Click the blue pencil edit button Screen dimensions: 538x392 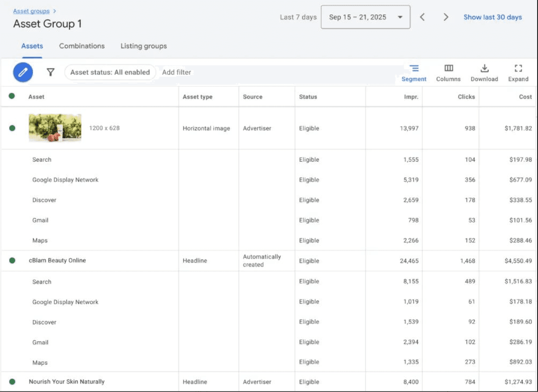pyautogui.click(x=23, y=72)
